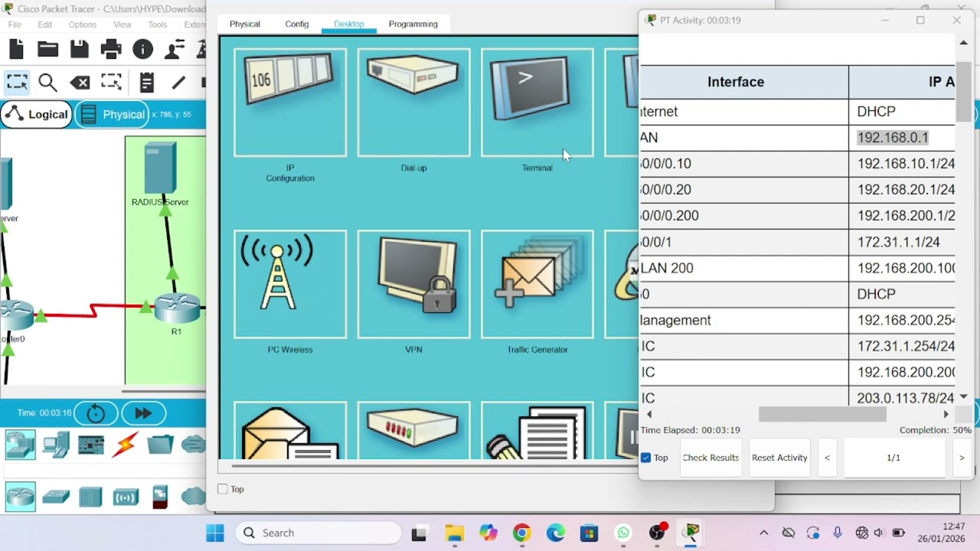Launch the Terminal desktop app
980x551 pixels.
click(x=537, y=103)
